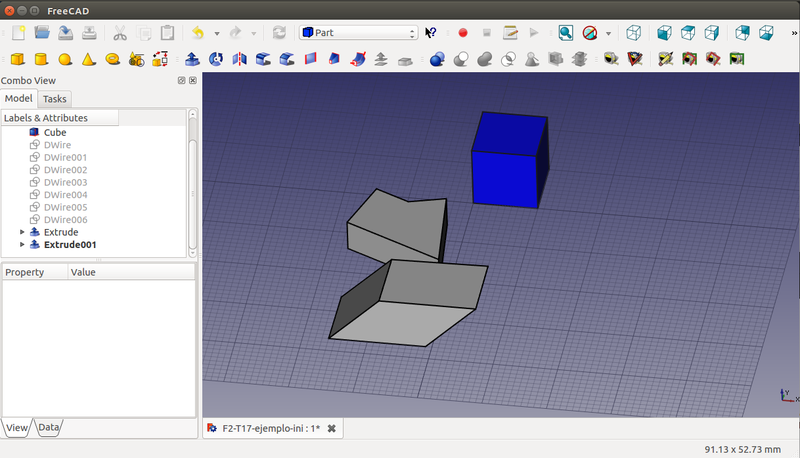Screen dimensions: 800x458
Task: Close the F2-T17-ejemplo-ini document tab
Action: click(331, 428)
